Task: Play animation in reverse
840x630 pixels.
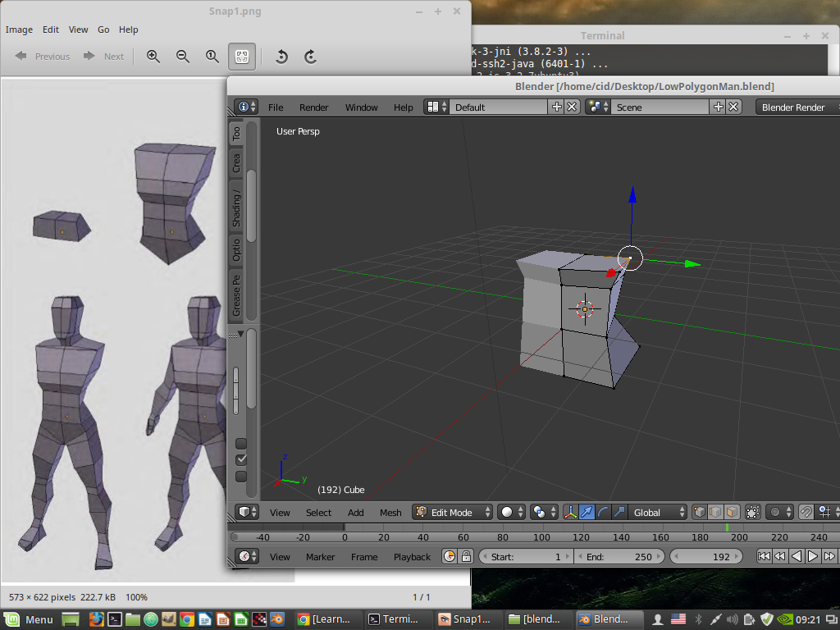Action: 797,557
